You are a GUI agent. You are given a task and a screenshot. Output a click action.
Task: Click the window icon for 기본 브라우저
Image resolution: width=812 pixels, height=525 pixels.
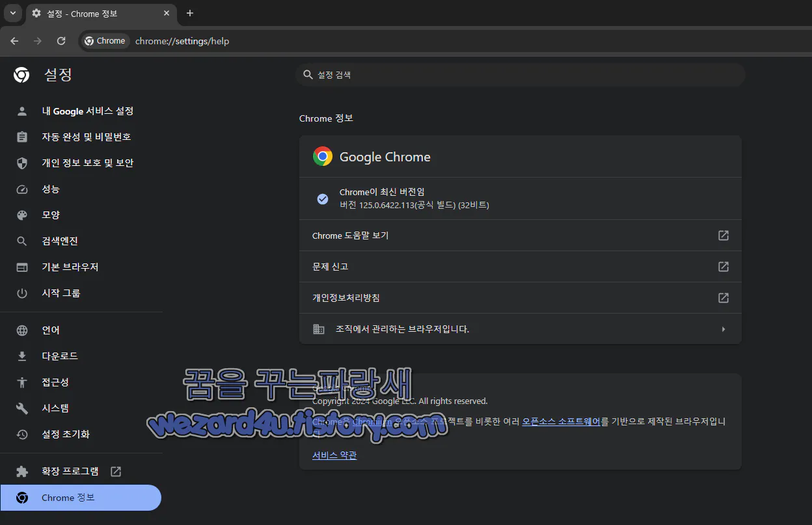[22, 267]
